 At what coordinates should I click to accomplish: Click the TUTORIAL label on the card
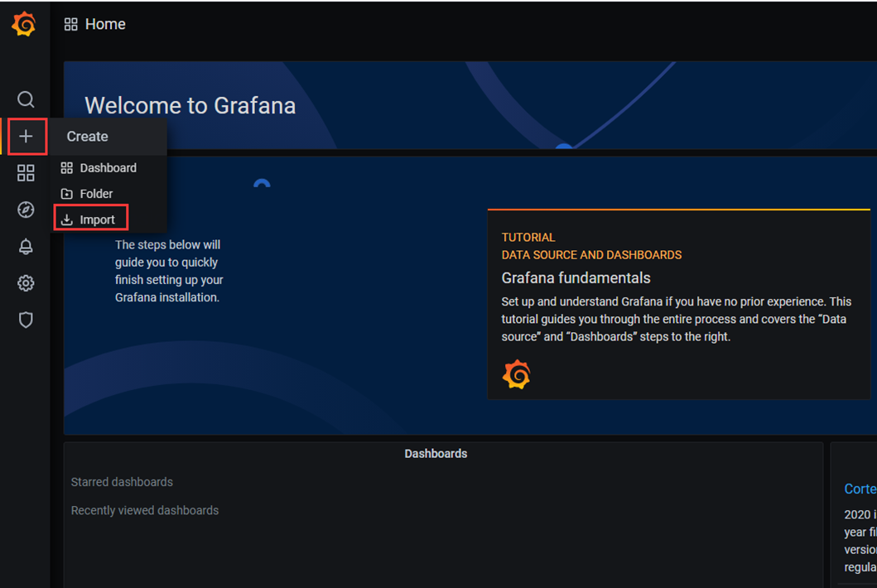pos(528,238)
